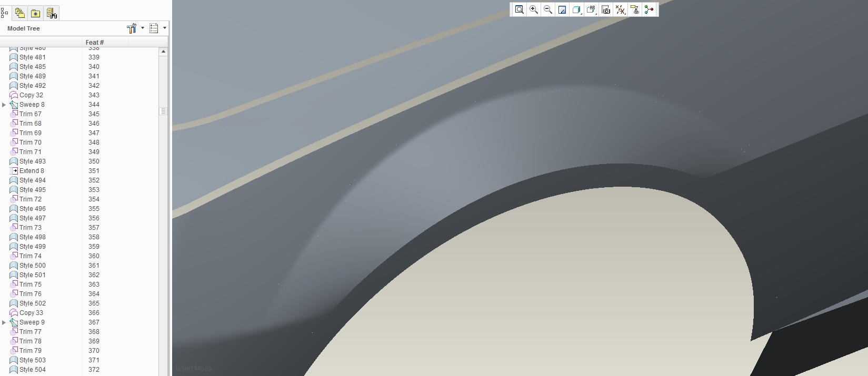Viewport: 868px width, 376px height.
Task: Open the Named Views AB icon
Action: (591, 9)
